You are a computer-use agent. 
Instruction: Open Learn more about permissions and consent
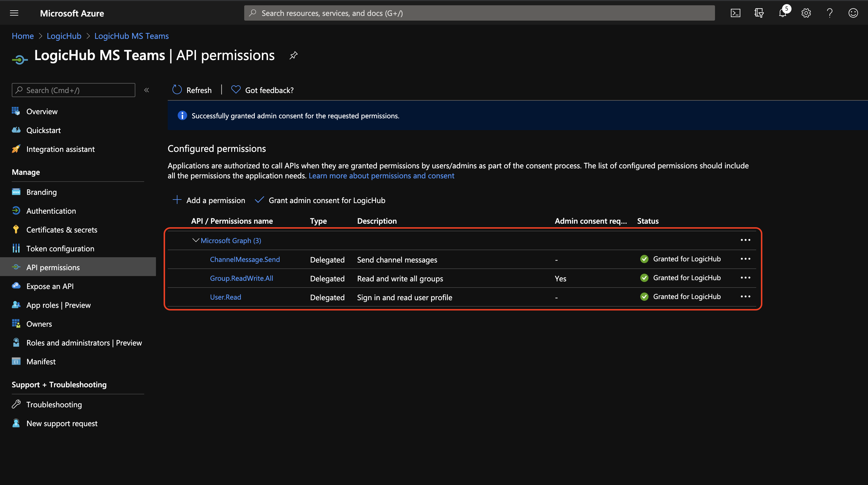[381, 176]
